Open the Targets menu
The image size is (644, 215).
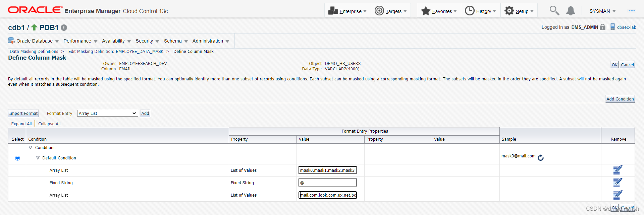391,11
